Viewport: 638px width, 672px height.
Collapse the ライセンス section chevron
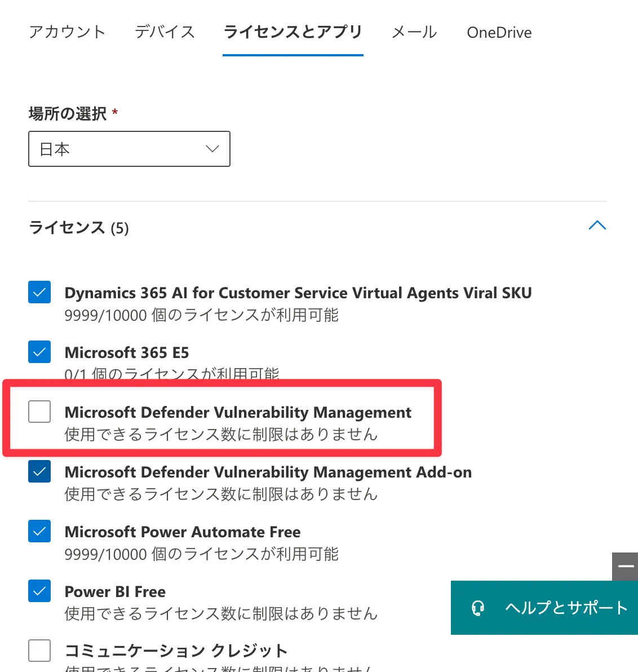point(597,226)
